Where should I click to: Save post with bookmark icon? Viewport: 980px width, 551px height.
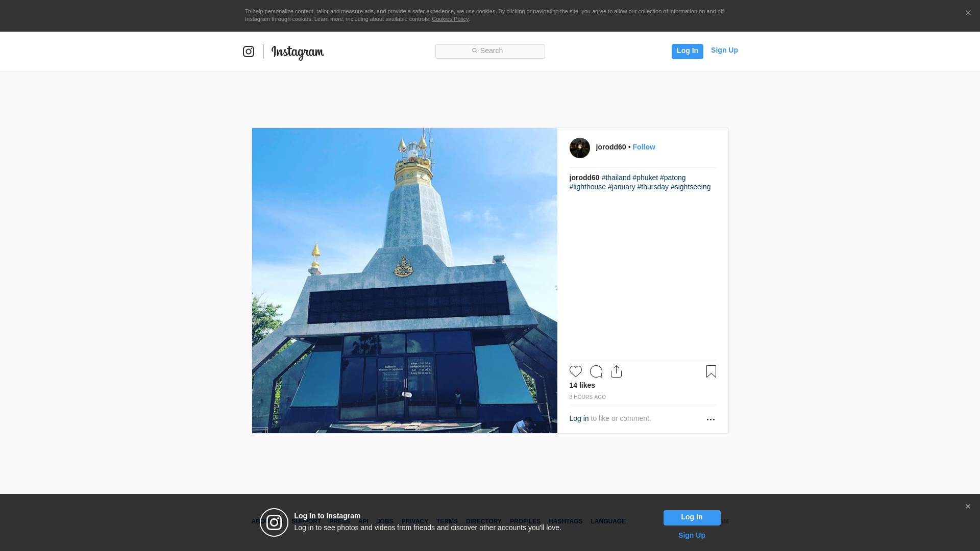(711, 371)
